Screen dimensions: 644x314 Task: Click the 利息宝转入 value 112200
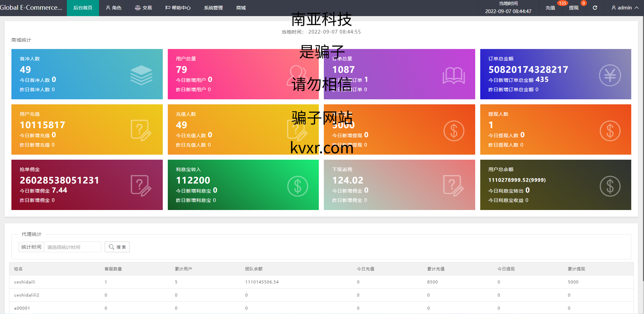[x=193, y=180]
